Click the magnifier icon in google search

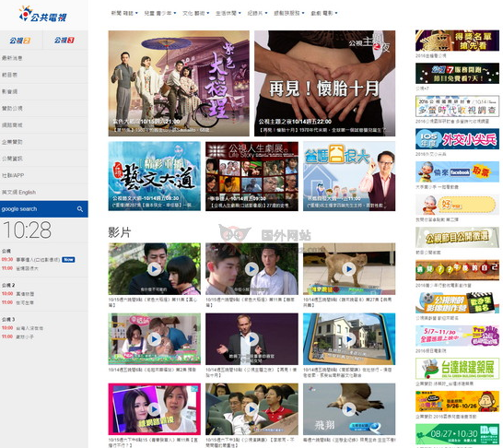pyautogui.click(x=80, y=209)
